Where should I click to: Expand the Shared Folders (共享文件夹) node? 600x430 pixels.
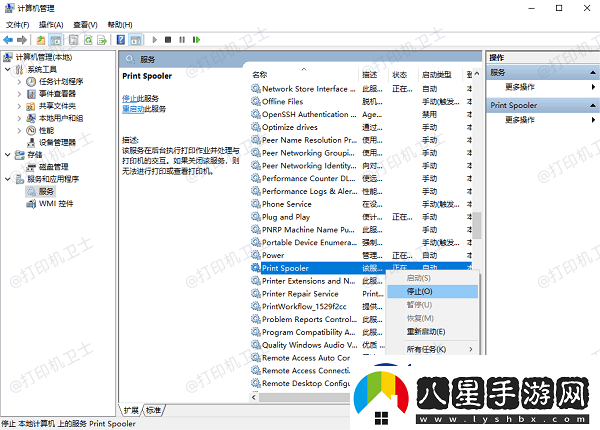(19, 106)
